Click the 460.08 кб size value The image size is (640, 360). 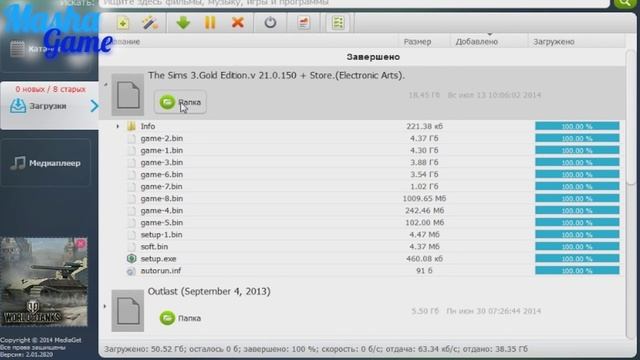[x=424, y=259]
